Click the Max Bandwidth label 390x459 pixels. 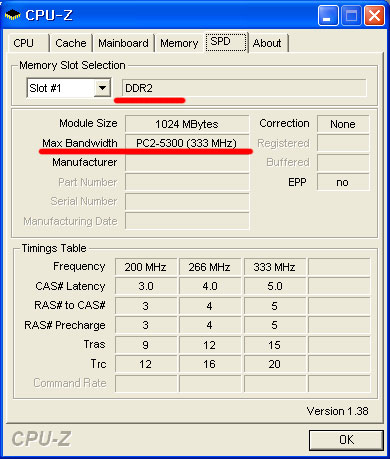(x=80, y=143)
